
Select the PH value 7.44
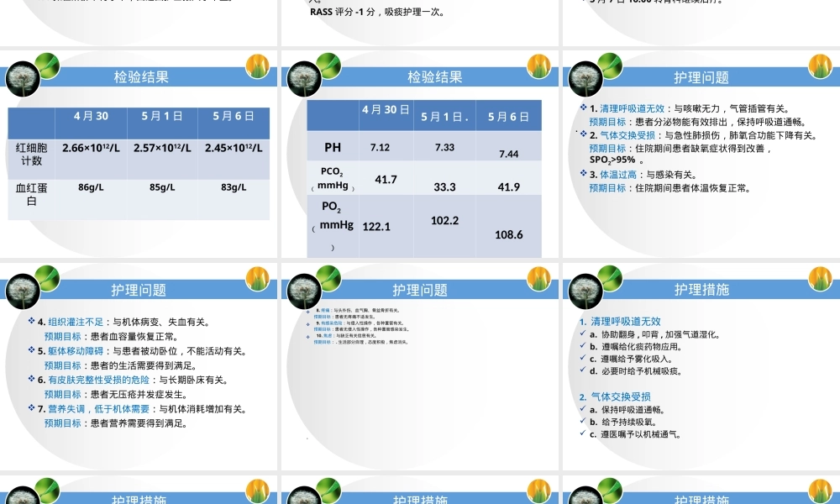click(509, 155)
